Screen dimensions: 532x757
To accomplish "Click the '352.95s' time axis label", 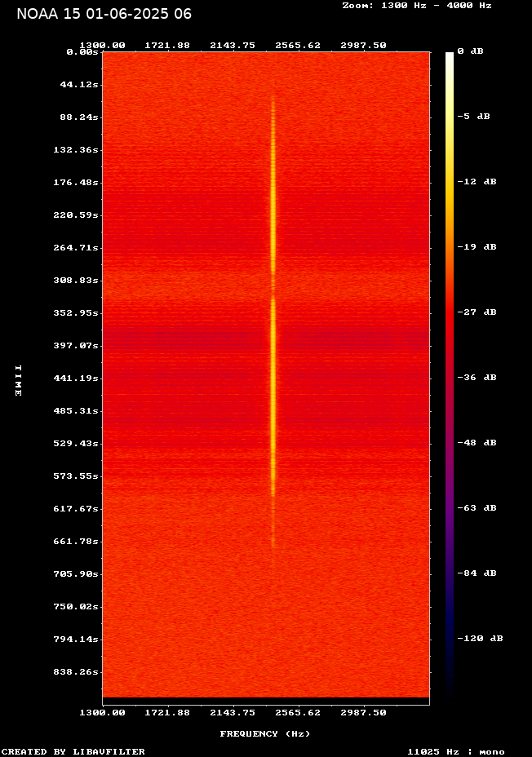I will [x=76, y=313].
